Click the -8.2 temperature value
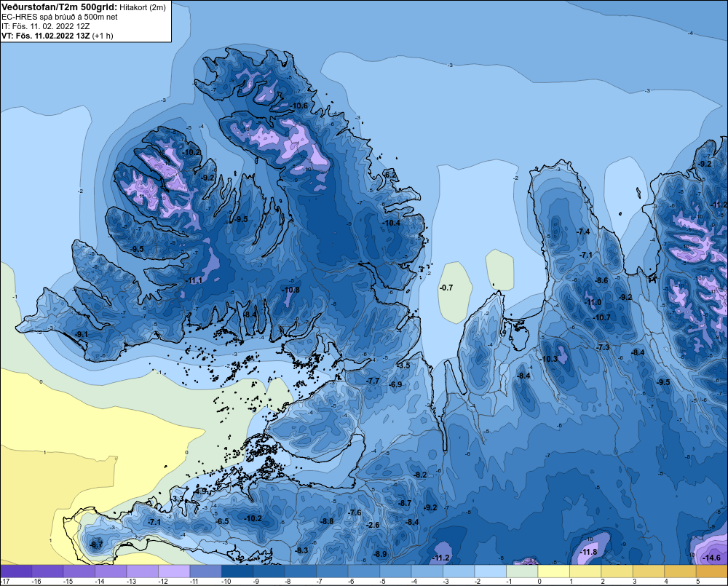Image resolution: width=728 pixels, height=586 pixels. coord(420,475)
